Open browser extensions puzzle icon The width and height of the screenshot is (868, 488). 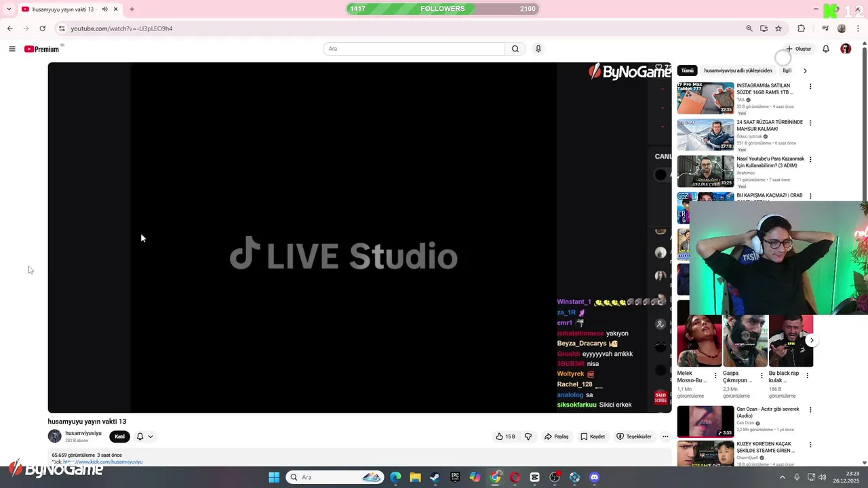coord(802,28)
